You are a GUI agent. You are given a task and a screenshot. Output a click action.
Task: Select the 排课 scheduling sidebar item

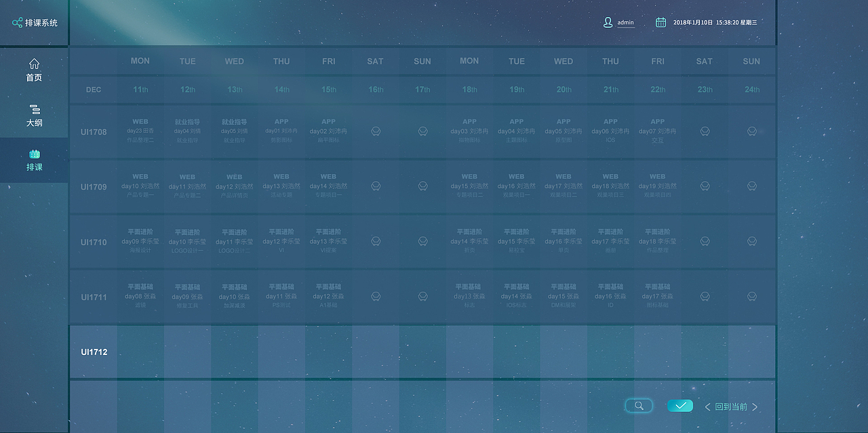coord(34,160)
